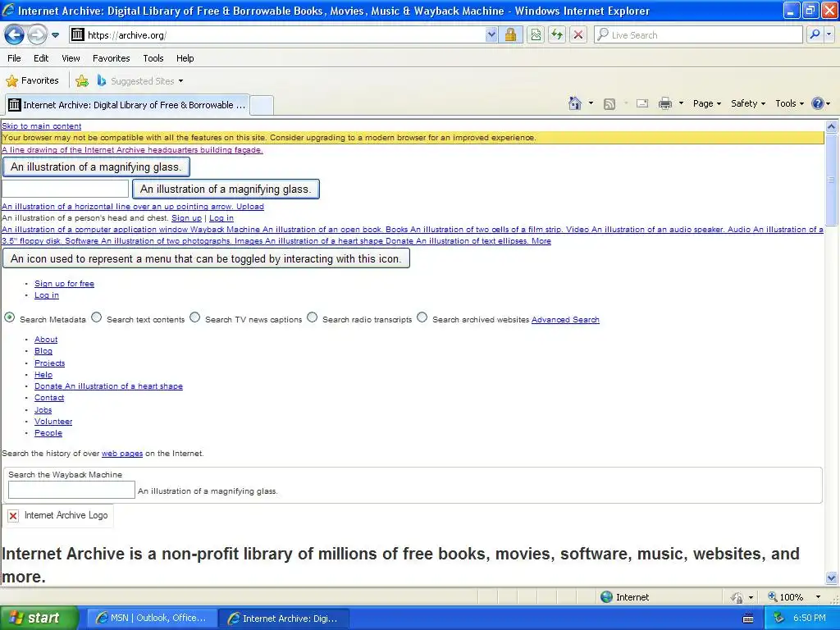
Task: Click the Home icon in command bar
Action: click(575, 103)
